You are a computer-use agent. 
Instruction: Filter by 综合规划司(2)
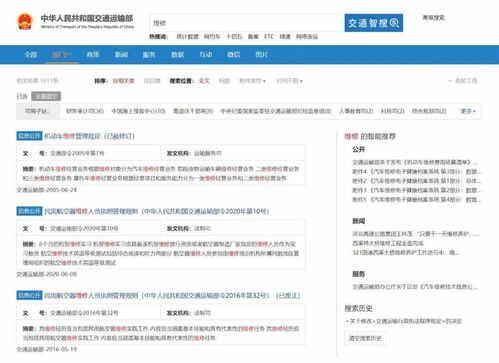[x=429, y=111]
